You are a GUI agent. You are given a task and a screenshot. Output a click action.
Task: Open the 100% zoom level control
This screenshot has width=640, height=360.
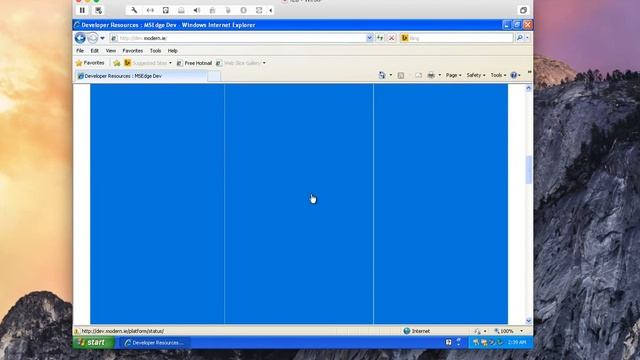(508, 331)
